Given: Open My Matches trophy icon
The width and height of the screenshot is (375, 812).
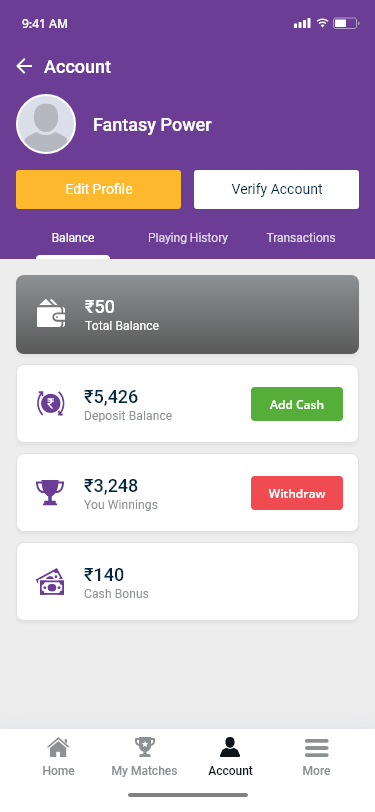Looking at the screenshot, I should click(144, 747).
